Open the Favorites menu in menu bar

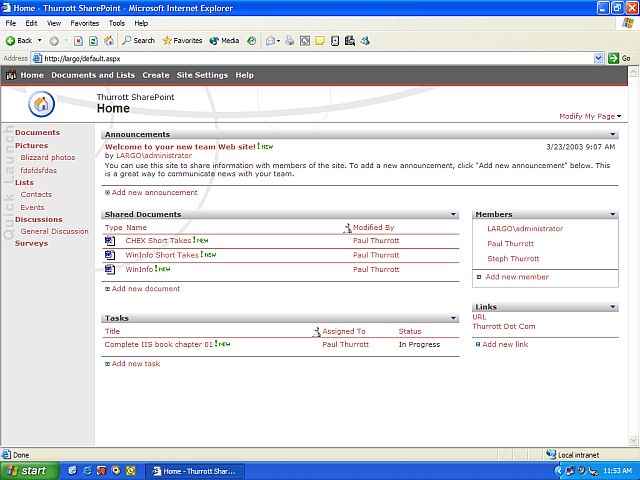[x=84, y=23]
